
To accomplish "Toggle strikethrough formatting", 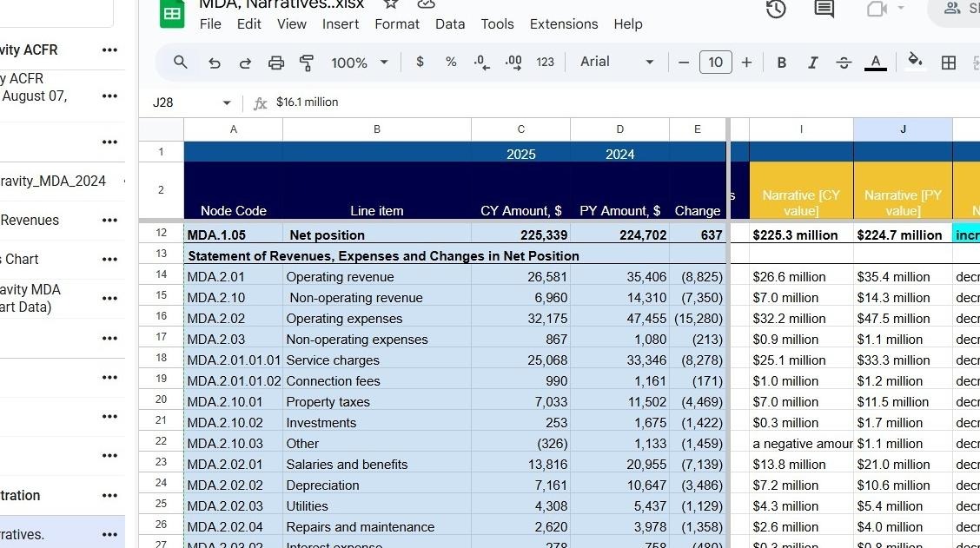I will click(844, 63).
